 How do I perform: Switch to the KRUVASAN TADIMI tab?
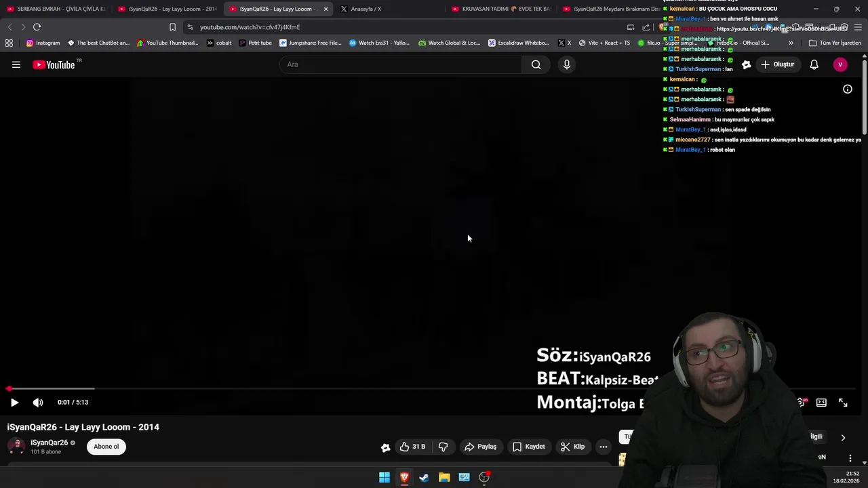500,9
